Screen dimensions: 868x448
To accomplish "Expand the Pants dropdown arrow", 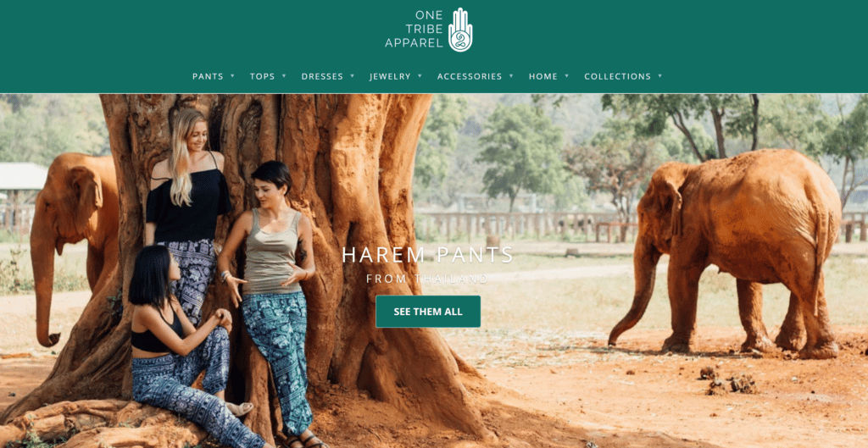I will pyautogui.click(x=232, y=75).
